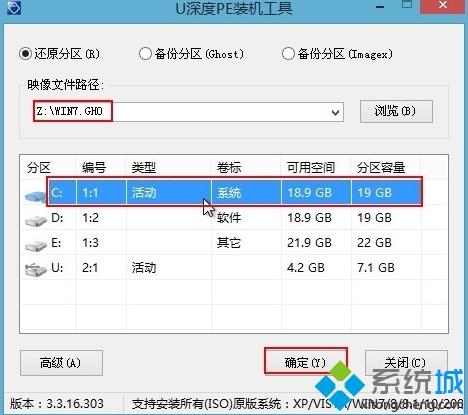Close the window with the red X
Image resolution: width=468 pixels, height=415 pixels.
click(x=443, y=6)
